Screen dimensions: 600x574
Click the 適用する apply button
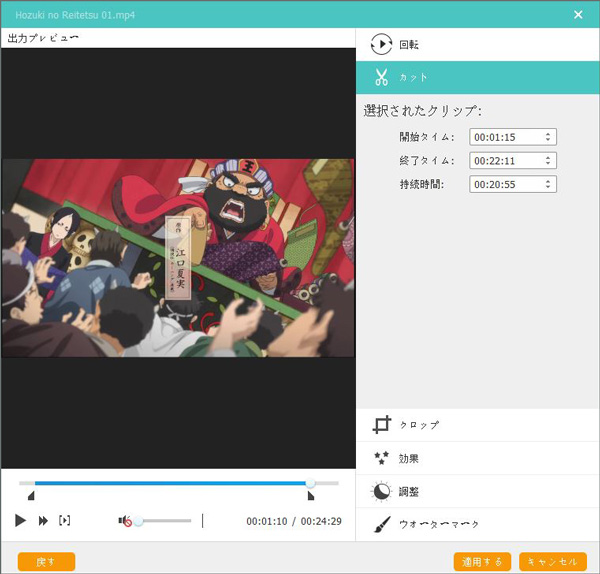tap(483, 561)
